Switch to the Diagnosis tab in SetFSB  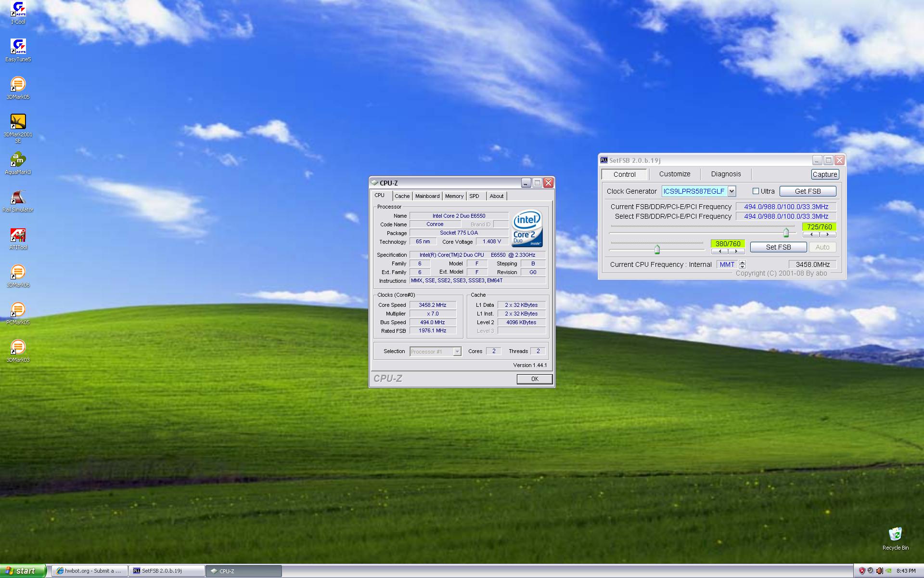click(x=726, y=174)
